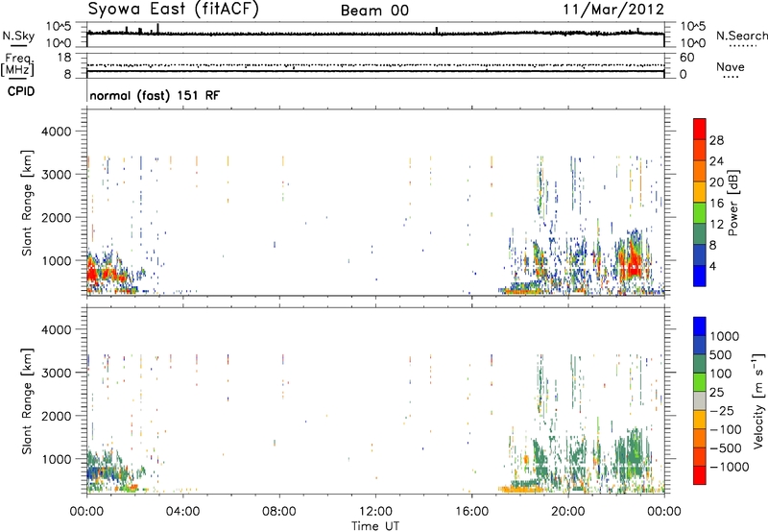Click the "16" label on the power scale
Screen dimensions: 768x532
click(716, 204)
